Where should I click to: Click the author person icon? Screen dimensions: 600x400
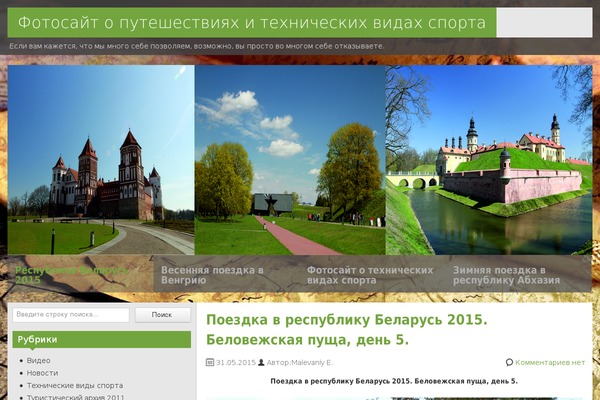tap(261, 362)
